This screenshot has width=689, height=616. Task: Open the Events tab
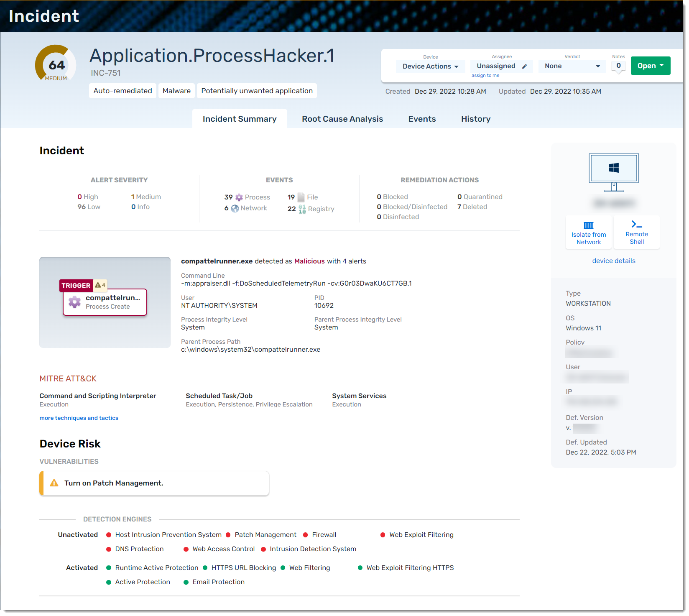coord(422,119)
